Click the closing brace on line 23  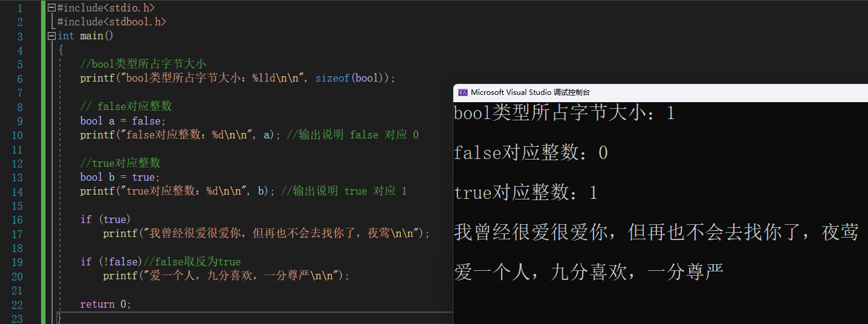[59, 318]
